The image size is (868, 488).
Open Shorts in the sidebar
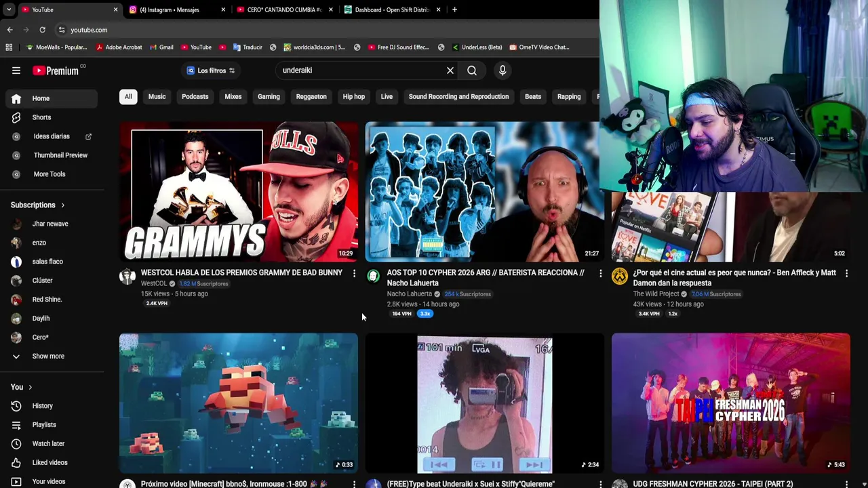click(x=52, y=117)
